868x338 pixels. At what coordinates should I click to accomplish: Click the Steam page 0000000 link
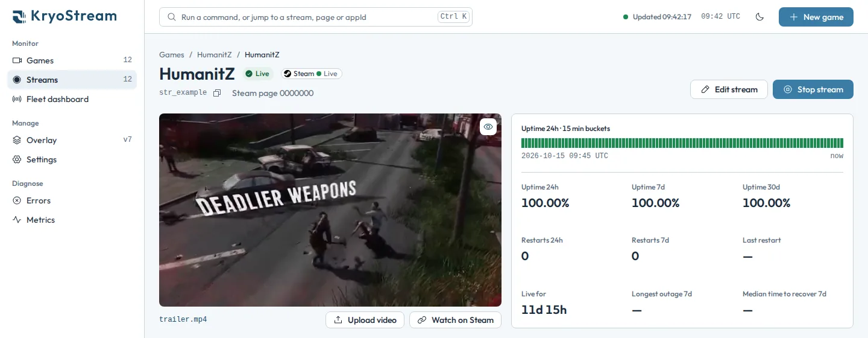coord(272,93)
